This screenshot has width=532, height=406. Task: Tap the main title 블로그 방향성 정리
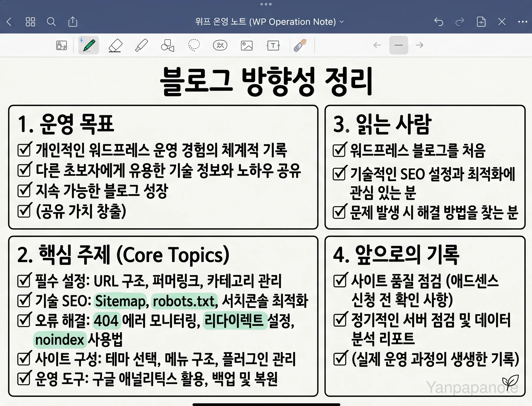pos(266,81)
